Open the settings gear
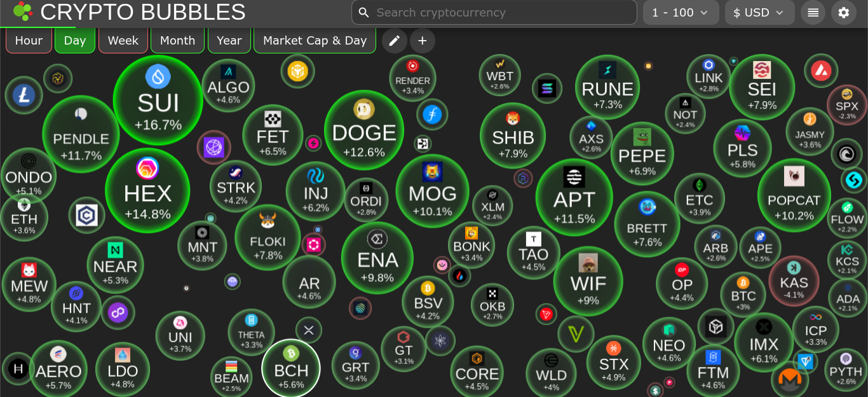Image resolution: width=868 pixels, height=397 pixels. click(844, 13)
